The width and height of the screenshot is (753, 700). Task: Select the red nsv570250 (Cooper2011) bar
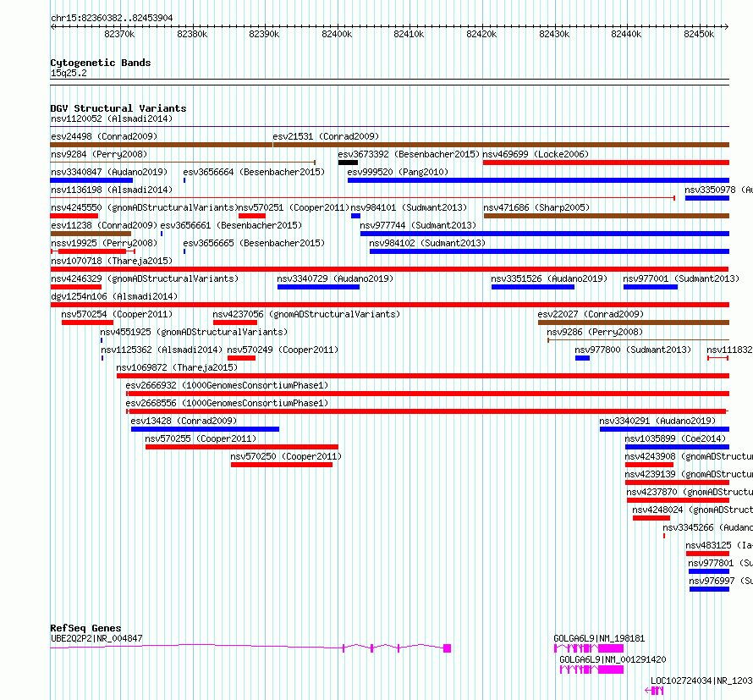(x=282, y=465)
